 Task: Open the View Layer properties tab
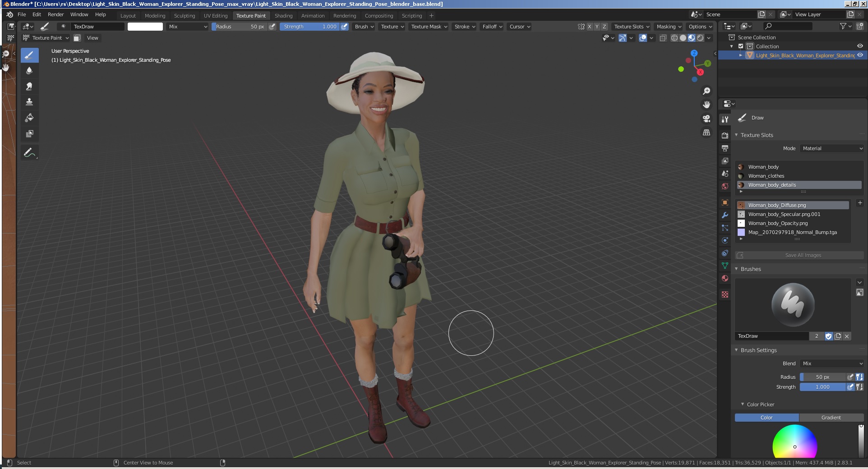[725, 161]
